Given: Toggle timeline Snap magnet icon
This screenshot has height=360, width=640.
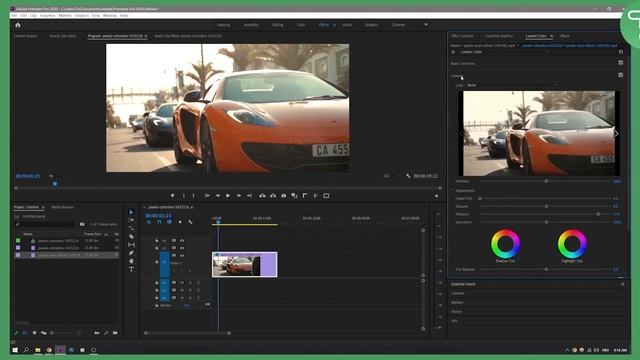Looking at the screenshot, I should pyautogui.click(x=159, y=222).
